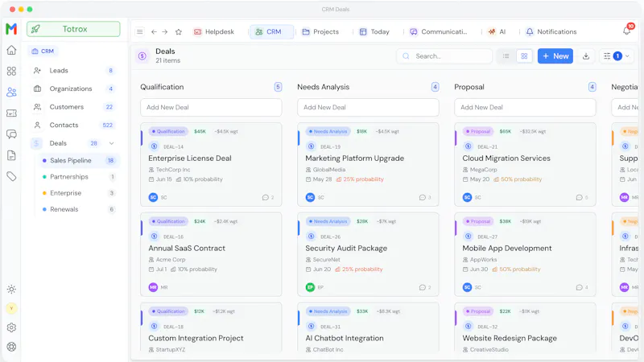Image resolution: width=644 pixels, height=362 pixels.
Task: Open the Mobile App Development card
Action: click(525, 254)
